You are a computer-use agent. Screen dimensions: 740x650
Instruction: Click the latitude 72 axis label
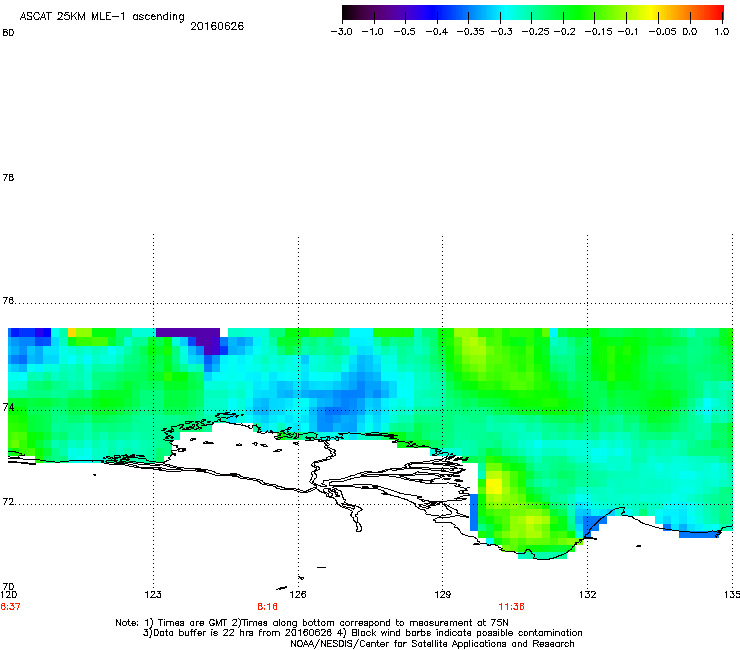pos(8,501)
